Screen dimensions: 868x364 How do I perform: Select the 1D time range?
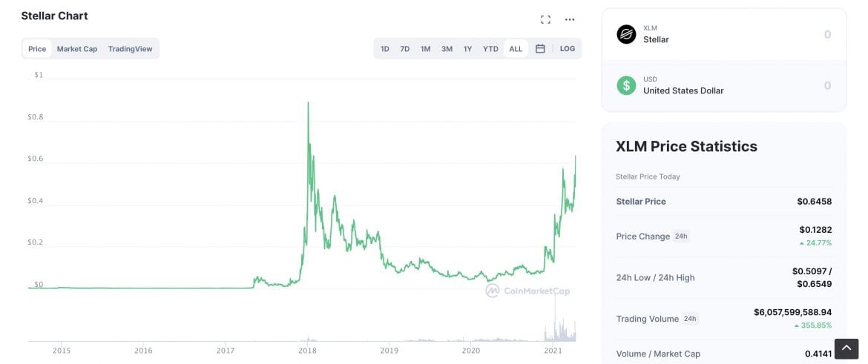tap(385, 49)
